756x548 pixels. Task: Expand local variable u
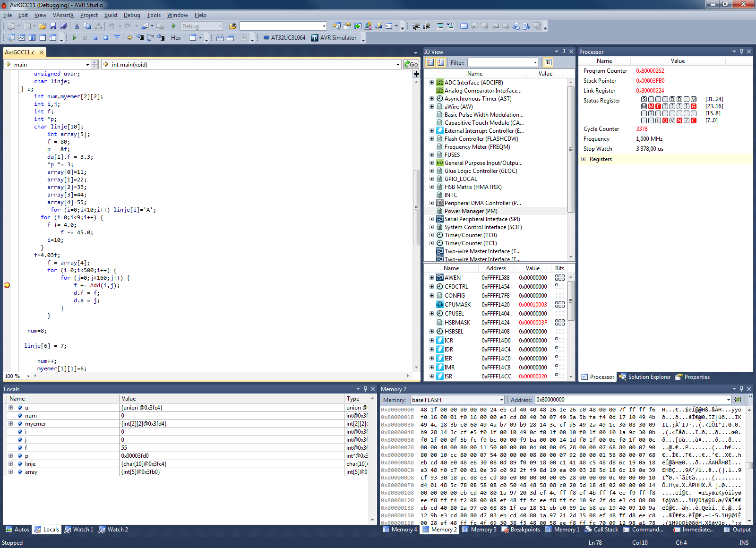click(x=10, y=407)
